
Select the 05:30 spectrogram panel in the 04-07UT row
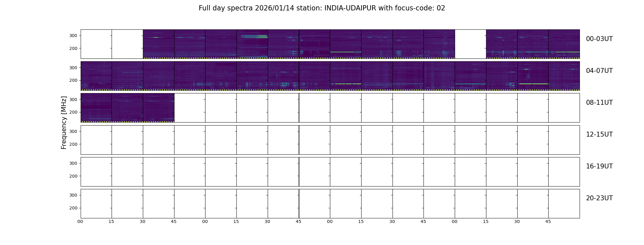click(283, 76)
